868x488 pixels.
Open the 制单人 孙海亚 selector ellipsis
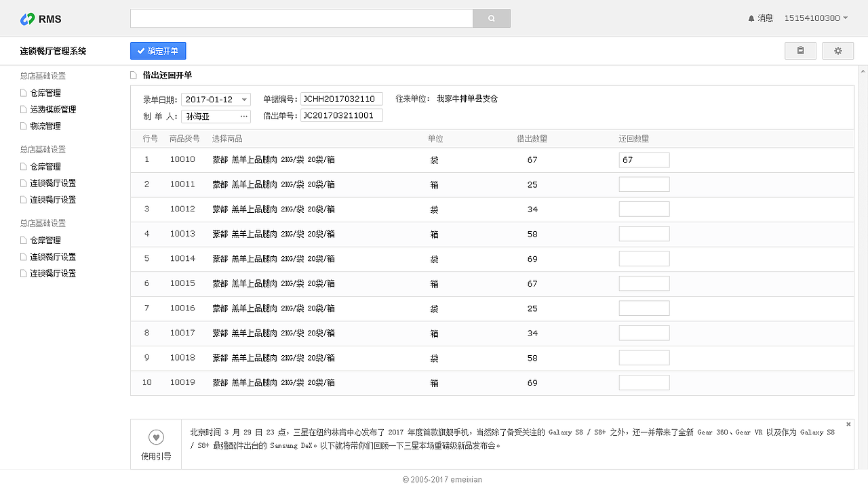pyautogui.click(x=244, y=117)
